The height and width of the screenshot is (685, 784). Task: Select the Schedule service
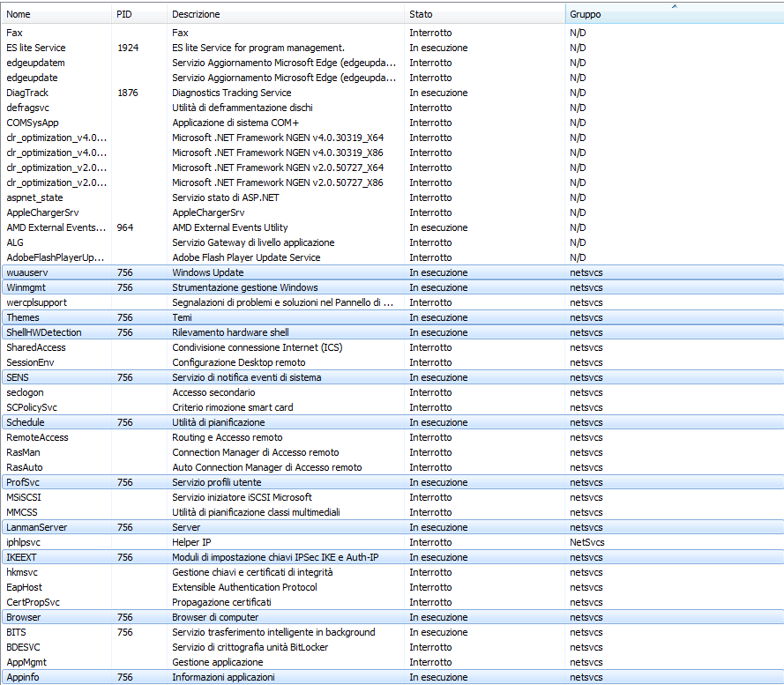26,423
